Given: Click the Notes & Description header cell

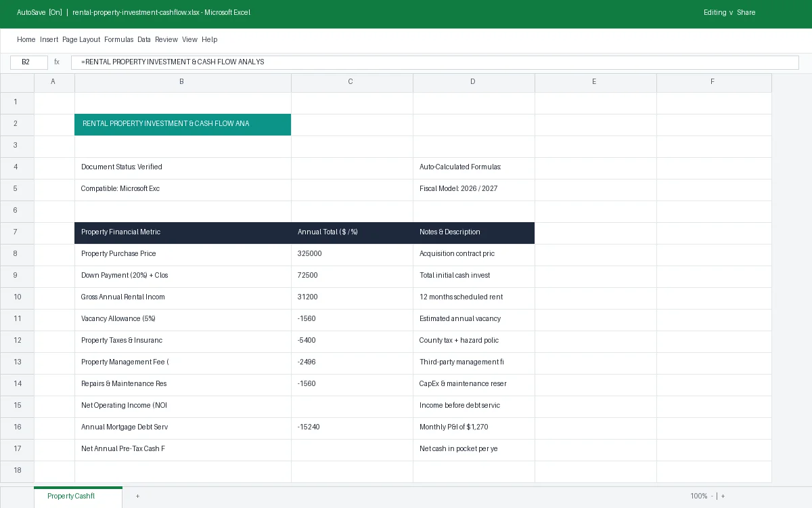Looking at the screenshot, I should coord(474,232).
